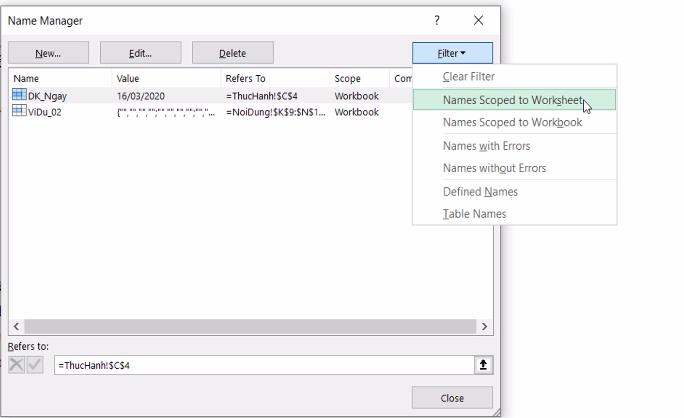Click the Edit... button
This screenshot has height=418, width=684.
140,53
